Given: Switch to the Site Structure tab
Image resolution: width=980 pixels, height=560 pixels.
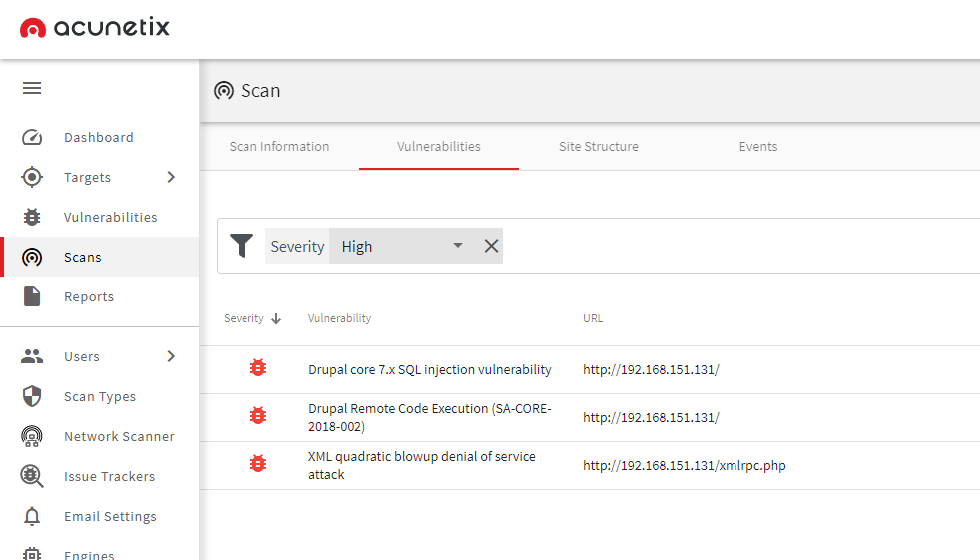Looking at the screenshot, I should click(599, 146).
